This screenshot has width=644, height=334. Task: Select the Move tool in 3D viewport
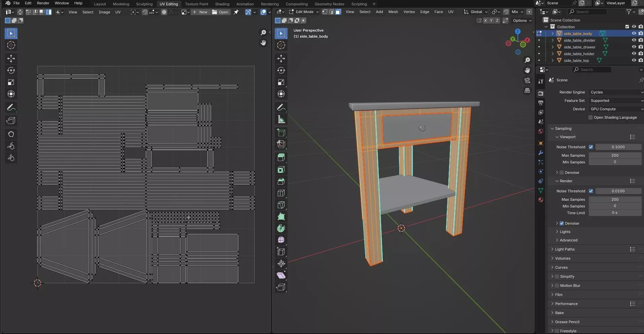click(281, 59)
